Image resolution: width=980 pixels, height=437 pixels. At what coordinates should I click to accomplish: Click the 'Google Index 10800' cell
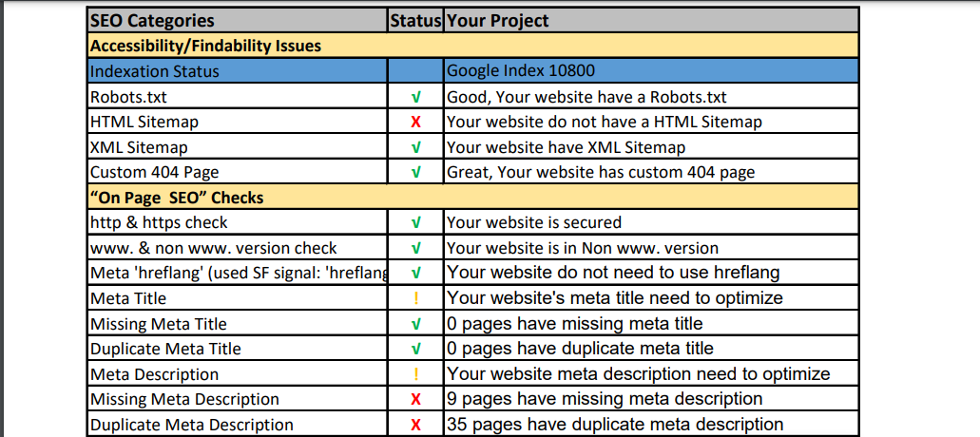click(x=521, y=71)
